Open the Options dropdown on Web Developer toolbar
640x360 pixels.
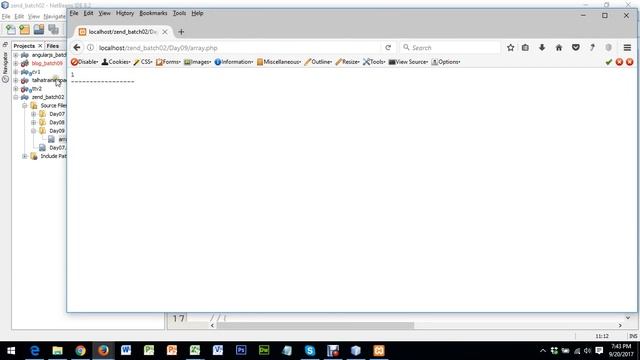(x=446, y=62)
